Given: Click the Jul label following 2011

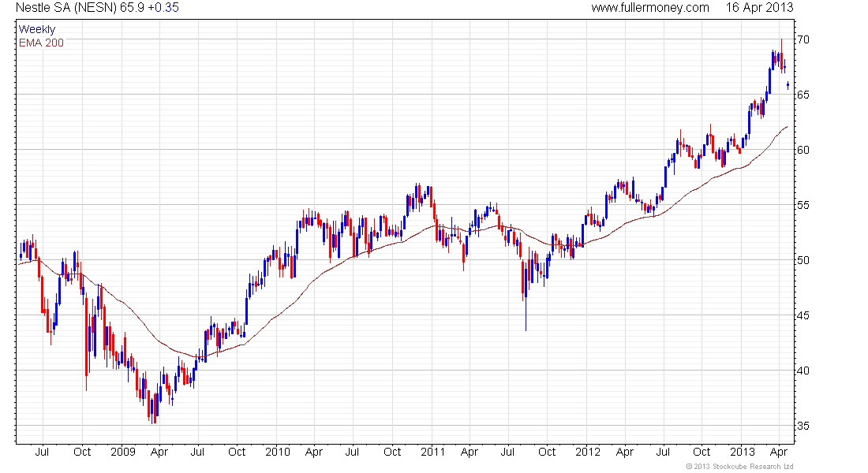Looking at the screenshot, I should [507, 452].
